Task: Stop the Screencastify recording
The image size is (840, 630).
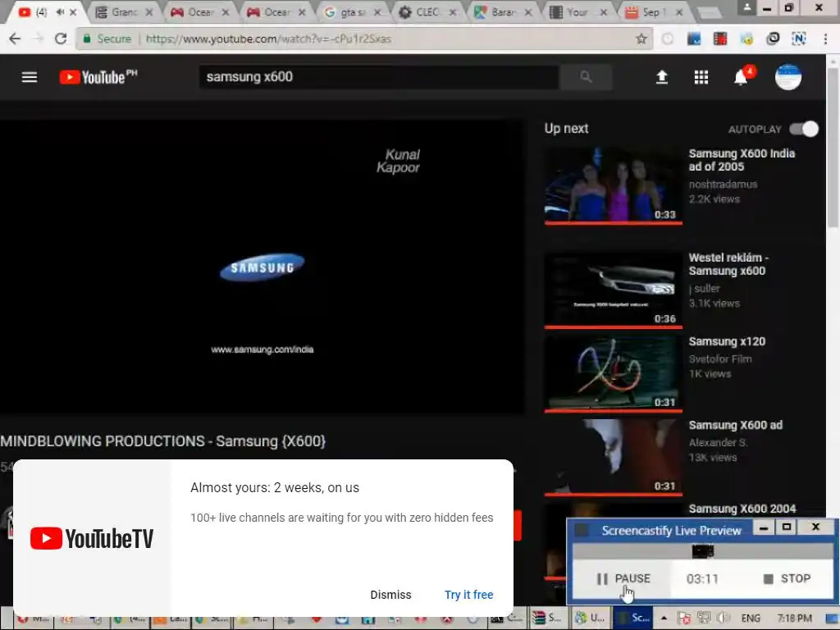Action: (787, 578)
